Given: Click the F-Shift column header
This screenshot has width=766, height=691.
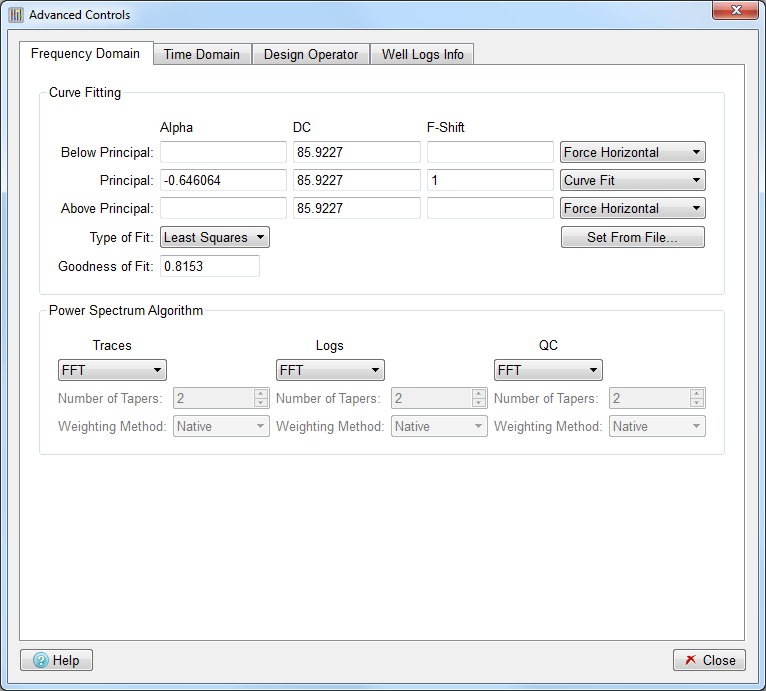Looking at the screenshot, I should (446, 128).
